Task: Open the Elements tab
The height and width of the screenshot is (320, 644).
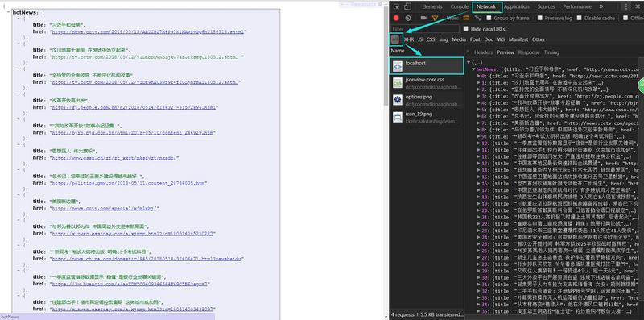Action: 432,6
